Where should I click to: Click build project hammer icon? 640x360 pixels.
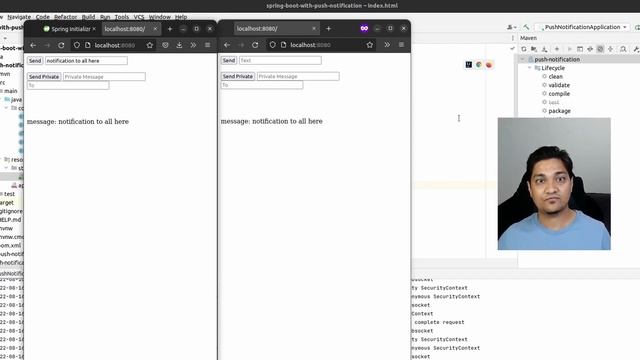(x=526, y=27)
